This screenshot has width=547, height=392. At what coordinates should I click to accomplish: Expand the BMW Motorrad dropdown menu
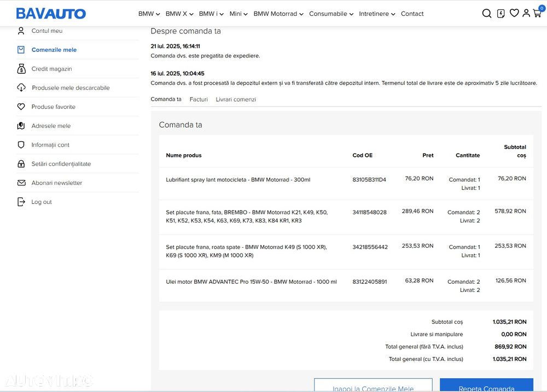coord(278,14)
